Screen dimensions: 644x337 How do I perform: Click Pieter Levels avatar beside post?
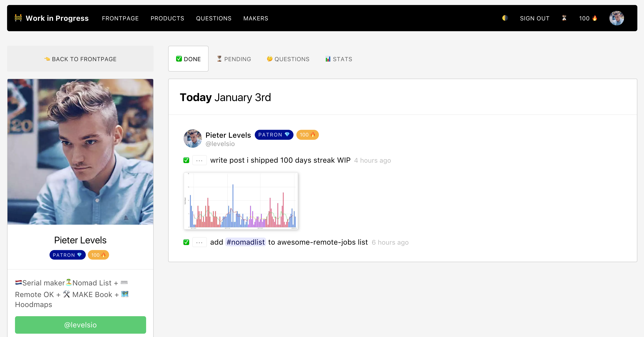click(x=193, y=139)
